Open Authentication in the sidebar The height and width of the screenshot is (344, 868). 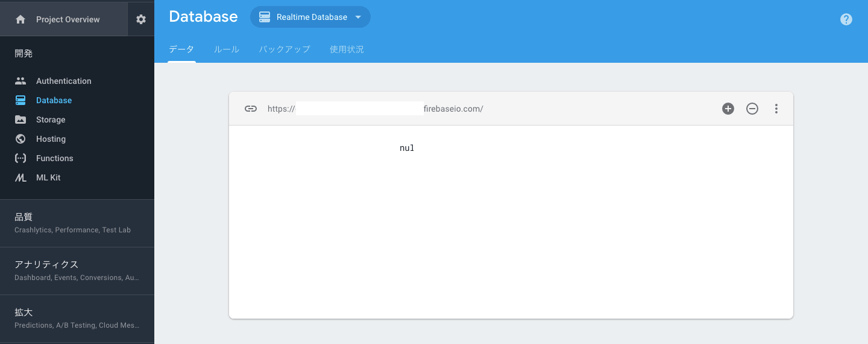77,81
